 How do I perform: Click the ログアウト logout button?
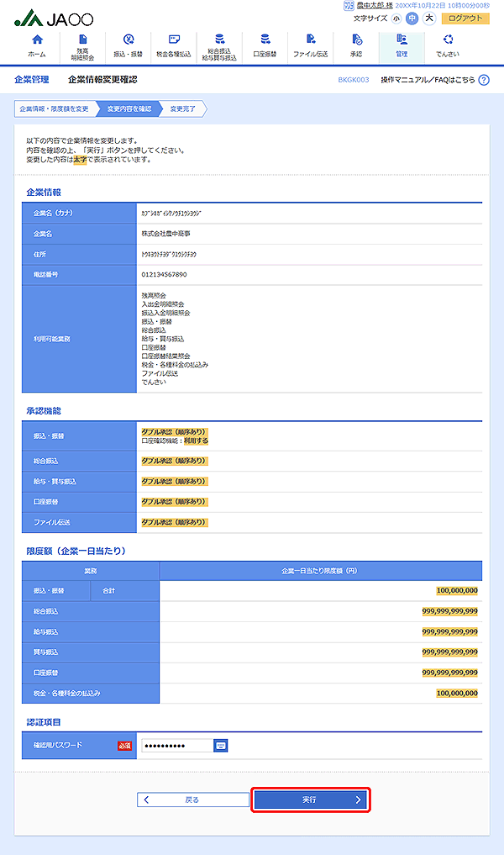[x=465, y=18]
